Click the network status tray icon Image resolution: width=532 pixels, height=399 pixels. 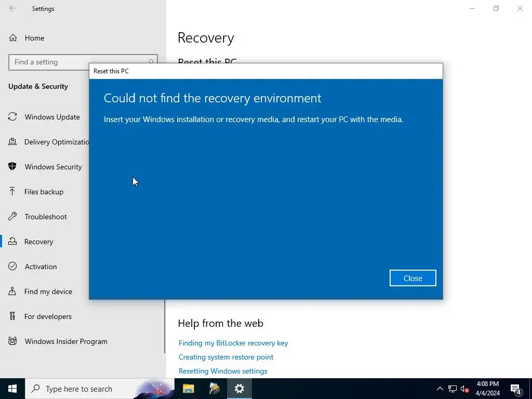453,389
